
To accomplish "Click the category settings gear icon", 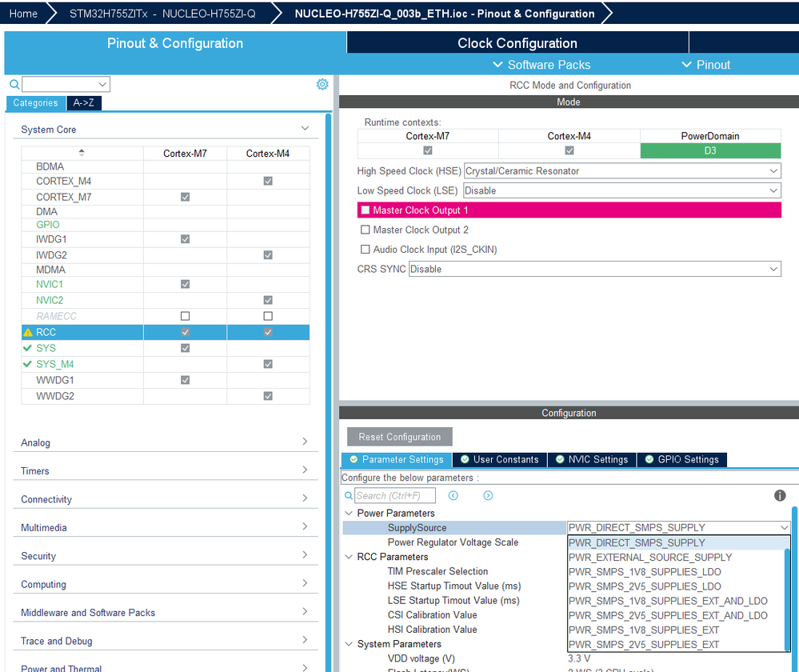I will (322, 84).
